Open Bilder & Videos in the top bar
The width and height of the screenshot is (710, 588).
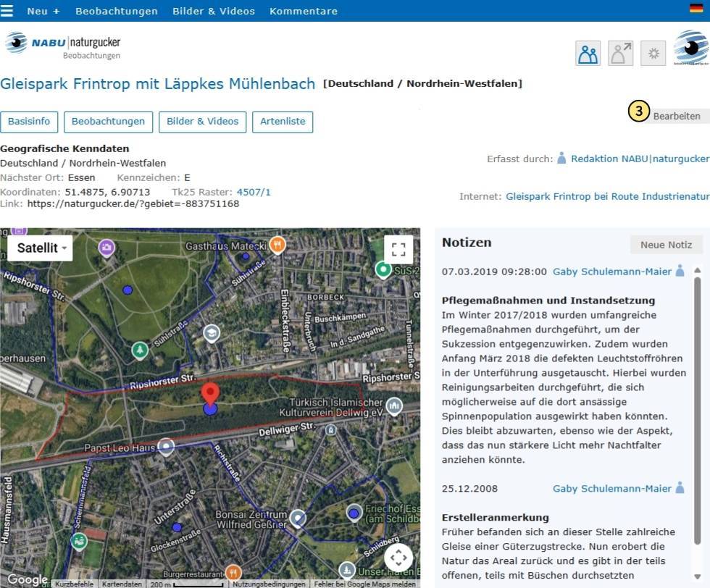pyautogui.click(x=214, y=11)
